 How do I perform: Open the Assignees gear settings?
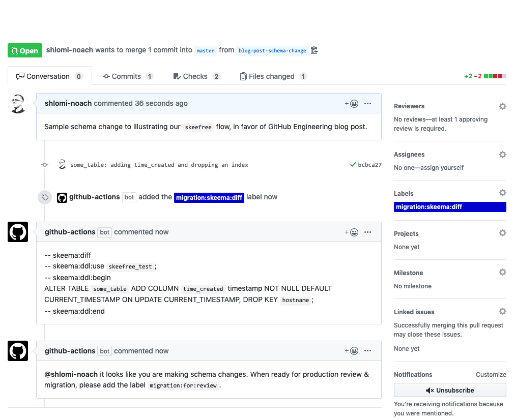[x=502, y=154]
